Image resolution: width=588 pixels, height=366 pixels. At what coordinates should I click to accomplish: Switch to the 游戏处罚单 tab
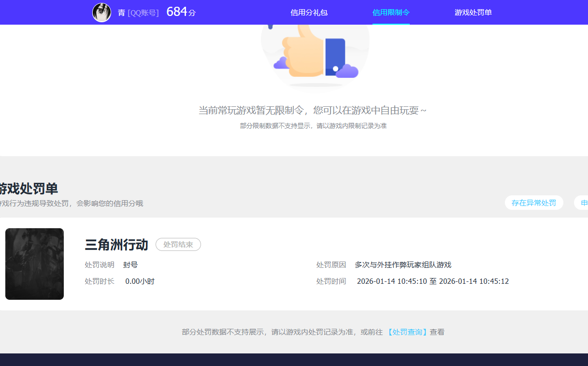[x=473, y=12]
